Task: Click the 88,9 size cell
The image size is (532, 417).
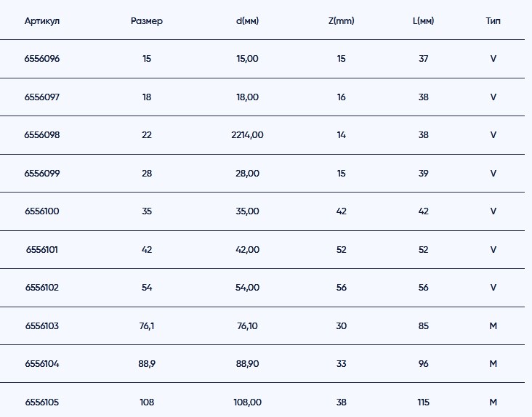Action: [147, 364]
